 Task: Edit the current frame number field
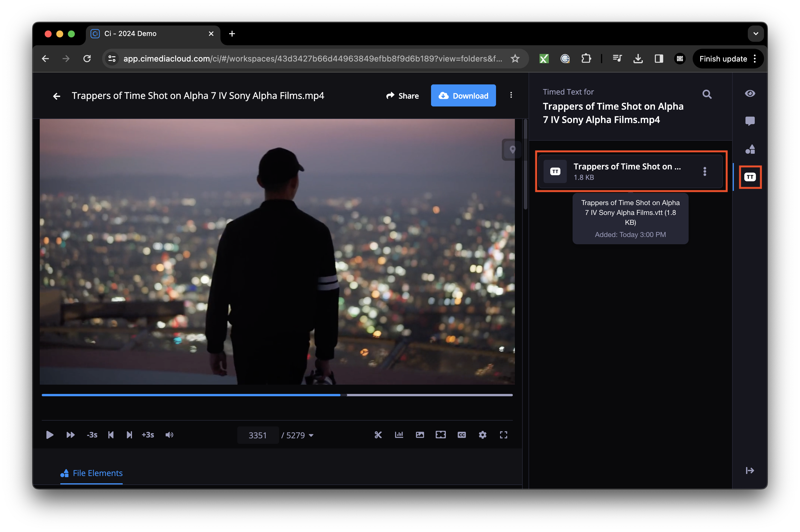(x=258, y=435)
